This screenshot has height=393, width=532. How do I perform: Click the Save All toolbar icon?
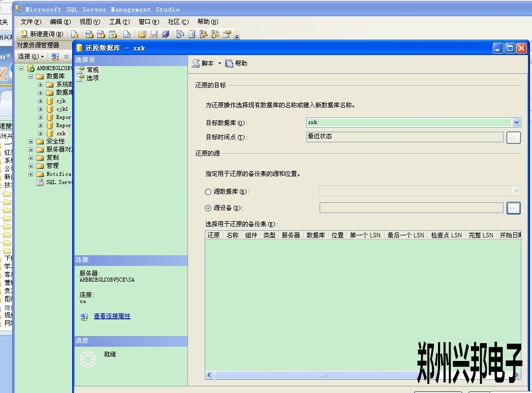coord(166,34)
